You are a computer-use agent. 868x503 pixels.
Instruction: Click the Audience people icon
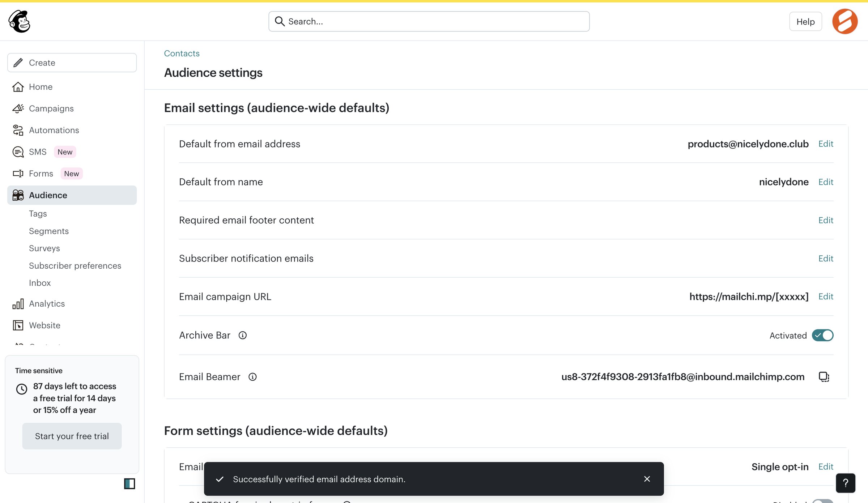pos(18,195)
